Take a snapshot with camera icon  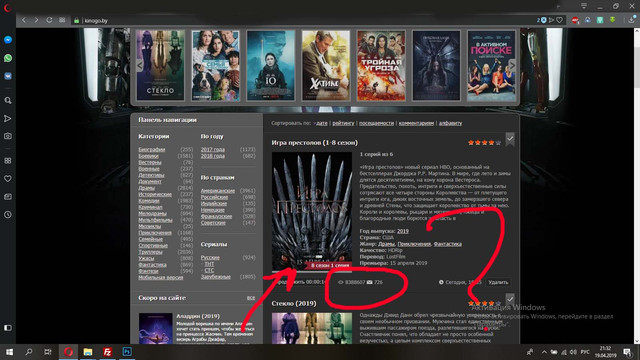[x=8, y=136]
